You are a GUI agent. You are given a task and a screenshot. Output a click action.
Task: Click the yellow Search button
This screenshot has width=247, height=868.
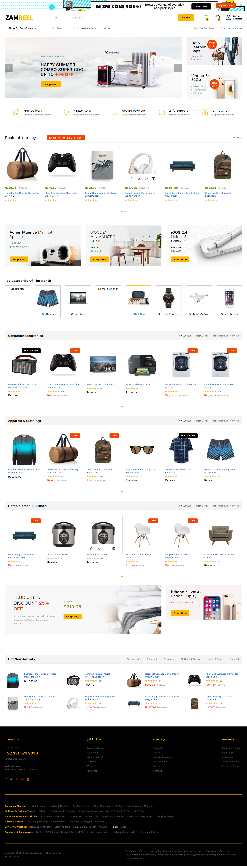click(186, 18)
